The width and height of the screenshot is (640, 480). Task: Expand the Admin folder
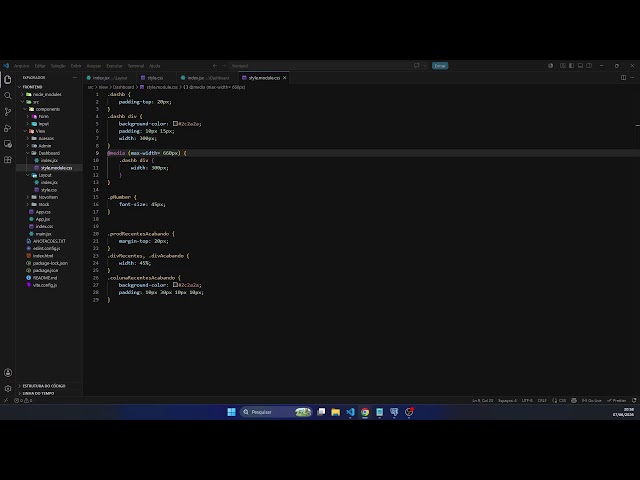click(49, 146)
